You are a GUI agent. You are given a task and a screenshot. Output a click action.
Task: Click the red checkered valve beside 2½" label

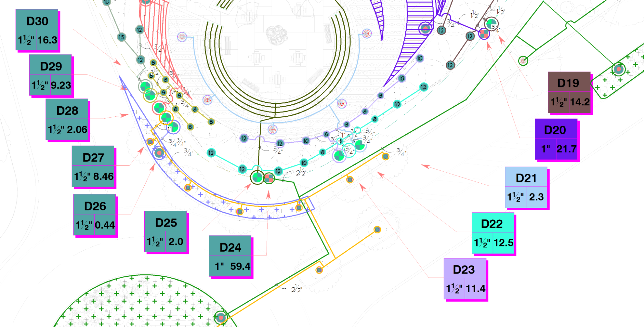pos(269,178)
